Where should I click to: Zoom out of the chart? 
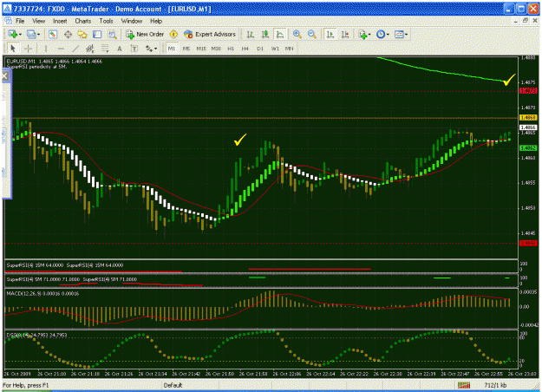(x=312, y=34)
